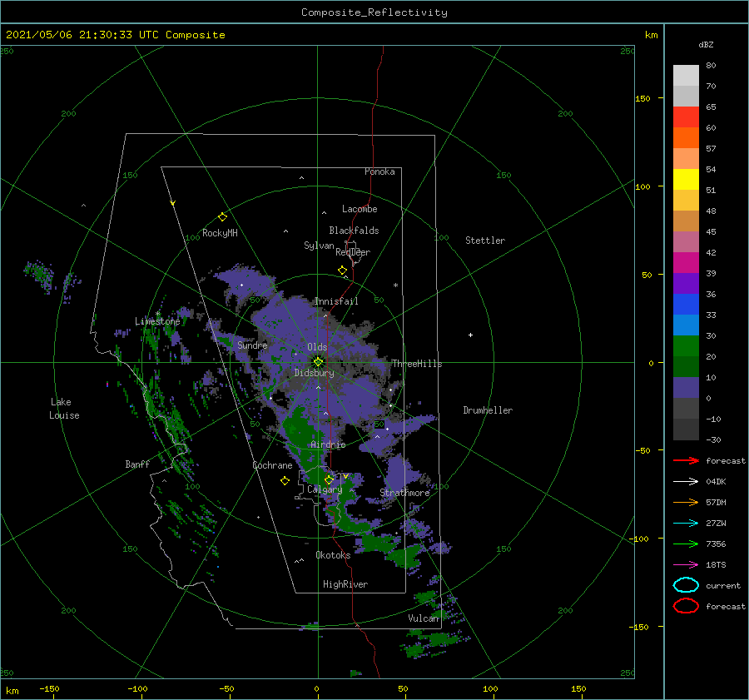This screenshot has width=749, height=700.
Task: Click the Didsbury town label
Action: tap(314, 373)
